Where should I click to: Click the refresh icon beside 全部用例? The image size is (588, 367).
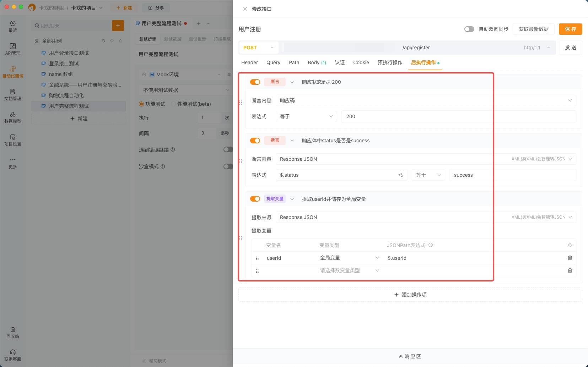coord(103,41)
